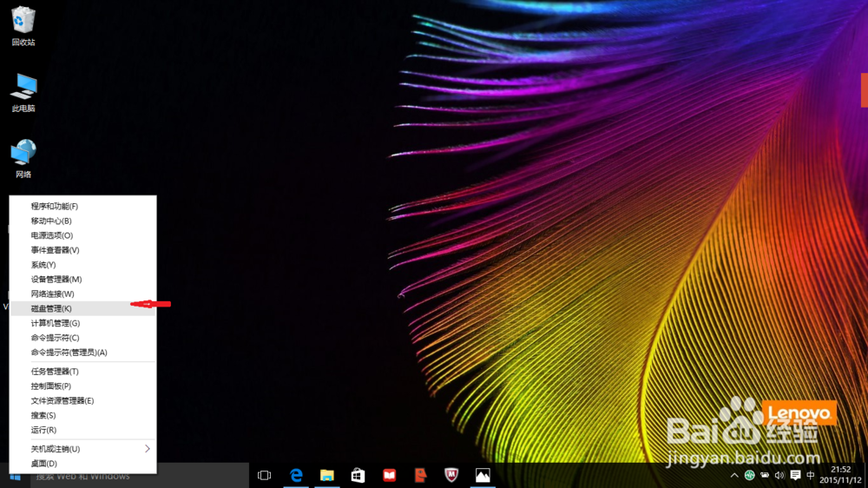The height and width of the screenshot is (488, 868).
Task: Choose 移动中心(B) from the menu
Action: pyautogui.click(x=83, y=221)
